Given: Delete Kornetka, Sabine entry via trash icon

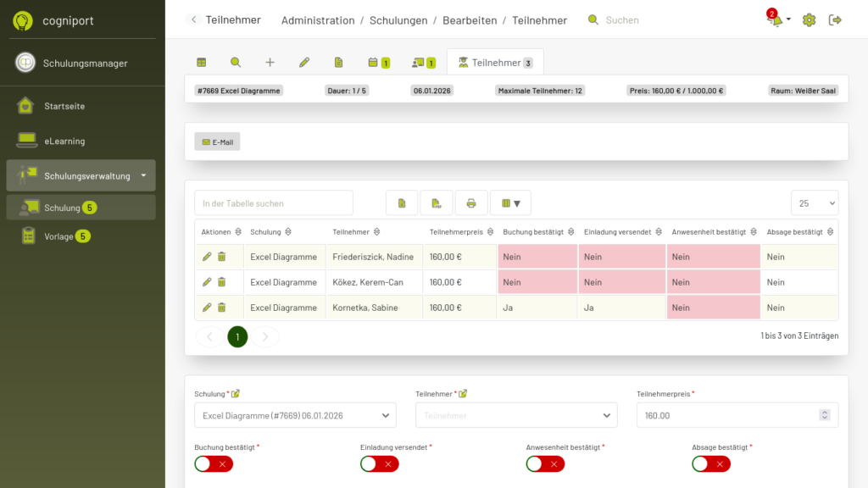Looking at the screenshot, I should tap(221, 308).
